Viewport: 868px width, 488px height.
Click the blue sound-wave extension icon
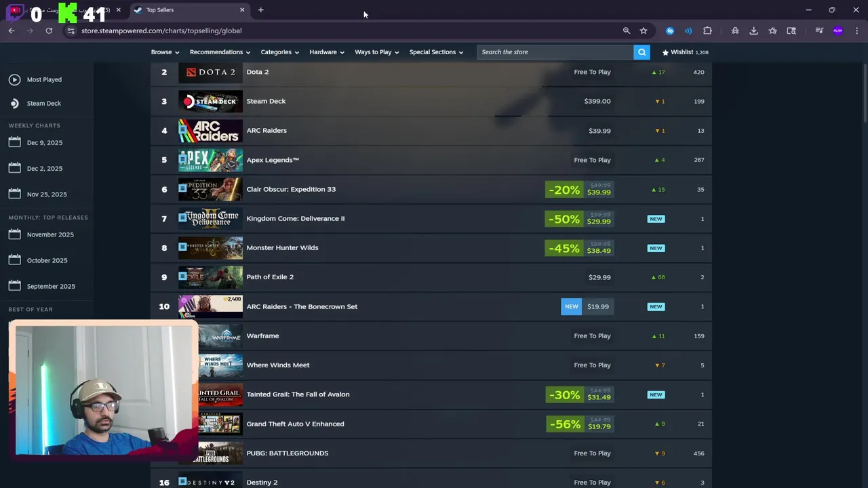point(688,30)
